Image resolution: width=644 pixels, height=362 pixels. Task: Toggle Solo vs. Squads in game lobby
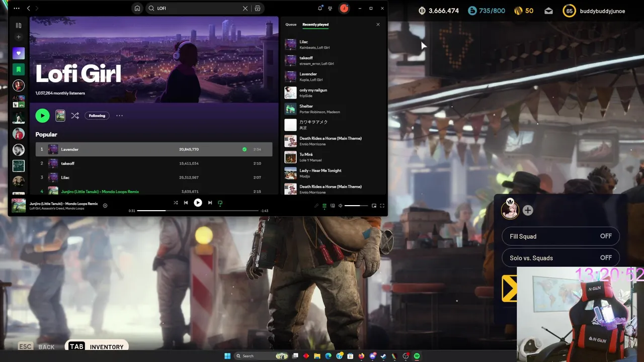tap(560, 258)
